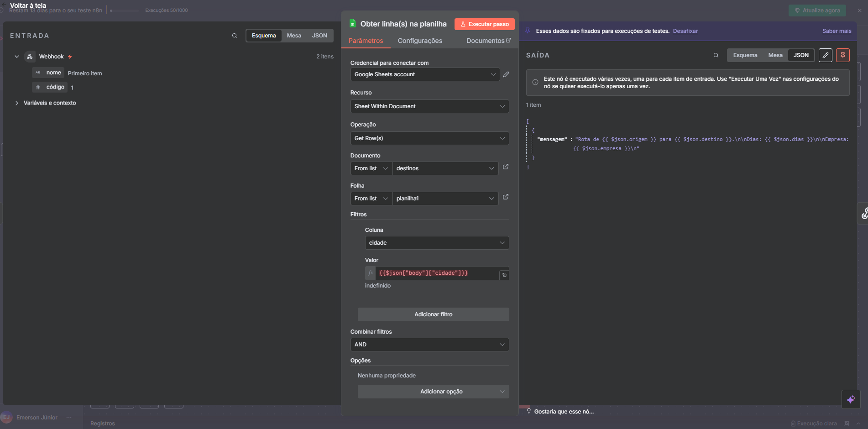Click the Adicionar filtro button
Image resolution: width=868 pixels, height=429 pixels.
433,314
